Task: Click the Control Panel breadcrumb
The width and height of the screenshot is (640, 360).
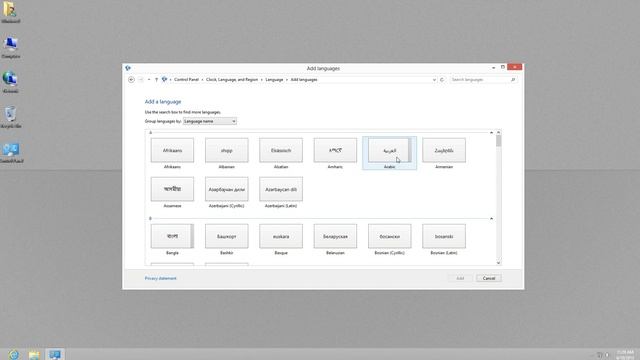Action: pyautogui.click(x=186, y=80)
